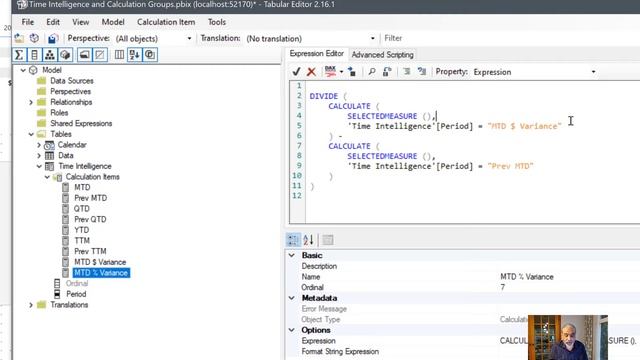The height and width of the screenshot is (360, 640).
Task: Click the Name property value MTD % Variance
Action: click(527, 277)
